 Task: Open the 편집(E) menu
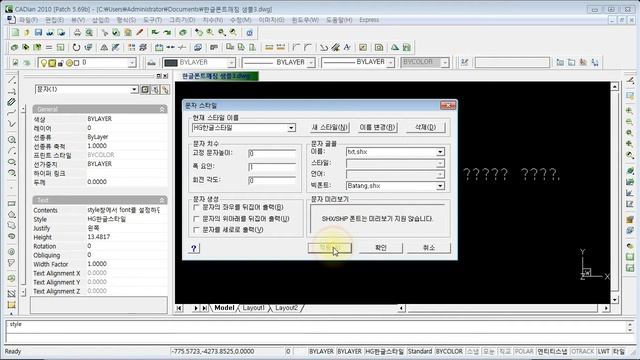54,20
